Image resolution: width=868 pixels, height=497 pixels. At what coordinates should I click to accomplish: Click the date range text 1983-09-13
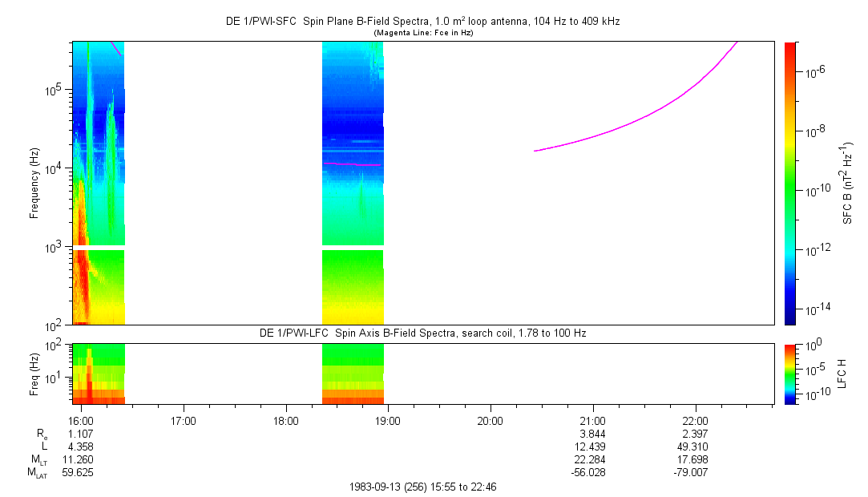click(422, 487)
